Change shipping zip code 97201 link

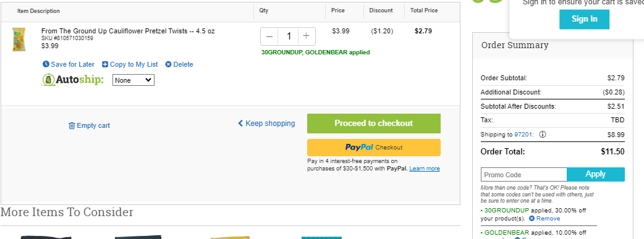[523, 134]
